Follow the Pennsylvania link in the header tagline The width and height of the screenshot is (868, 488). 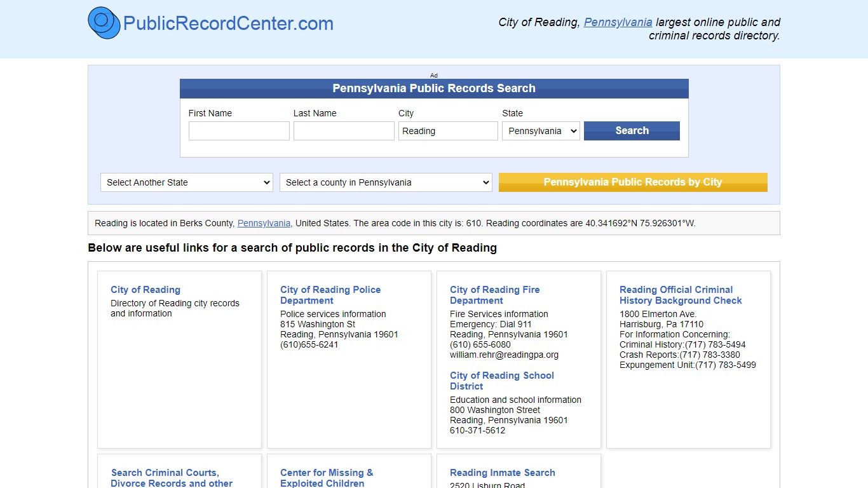[618, 22]
